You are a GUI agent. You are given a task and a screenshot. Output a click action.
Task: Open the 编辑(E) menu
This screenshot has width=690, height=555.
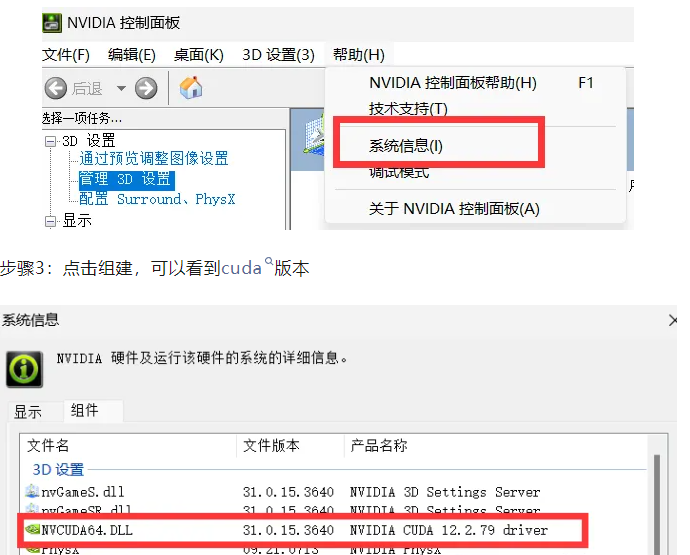[132, 55]
